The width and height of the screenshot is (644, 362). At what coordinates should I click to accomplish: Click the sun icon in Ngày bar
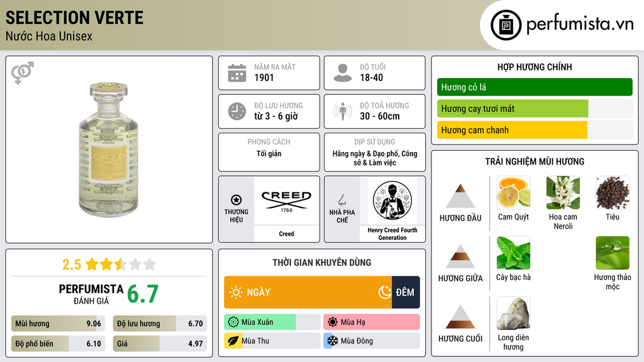(236, 292)
